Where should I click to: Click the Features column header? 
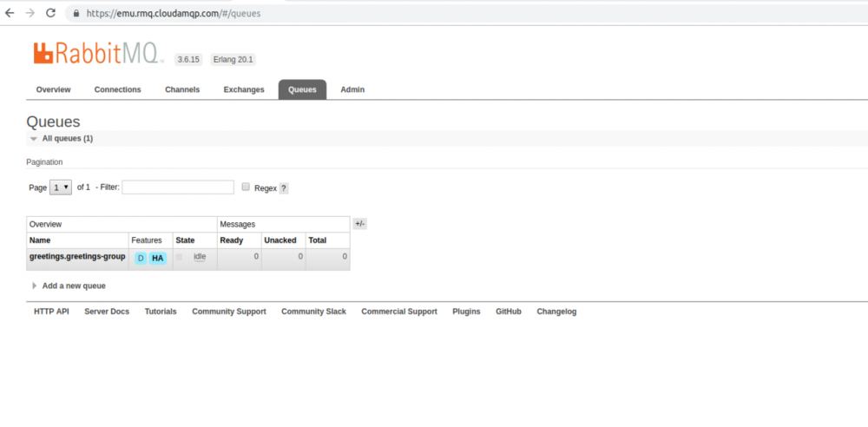point(147,240)
